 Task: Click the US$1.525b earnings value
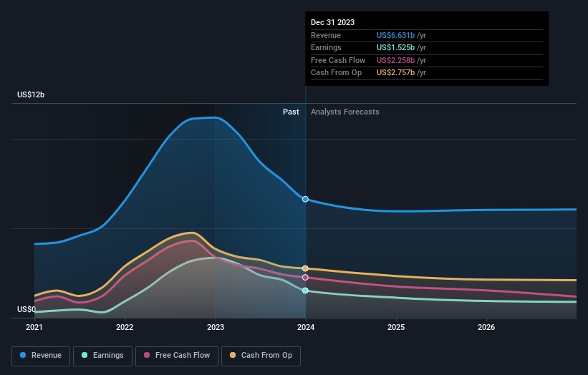pyautogui.click(x=395, y=47)
